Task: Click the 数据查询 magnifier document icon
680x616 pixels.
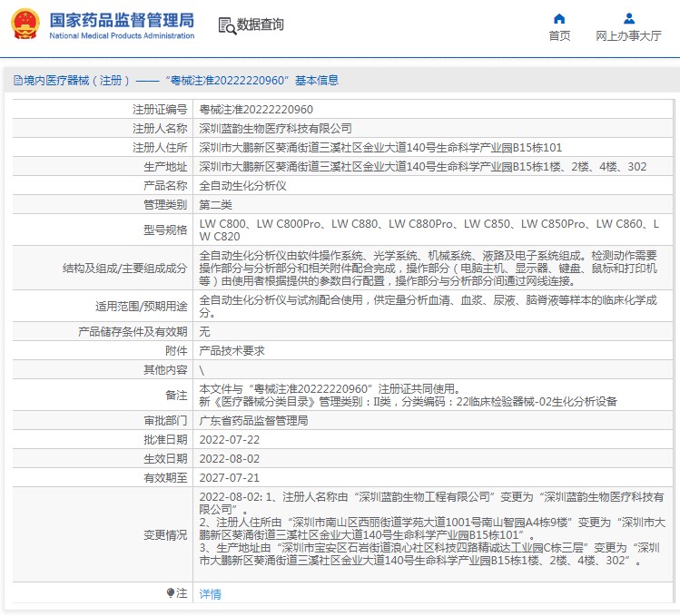Action: click(x=226, y=24)
